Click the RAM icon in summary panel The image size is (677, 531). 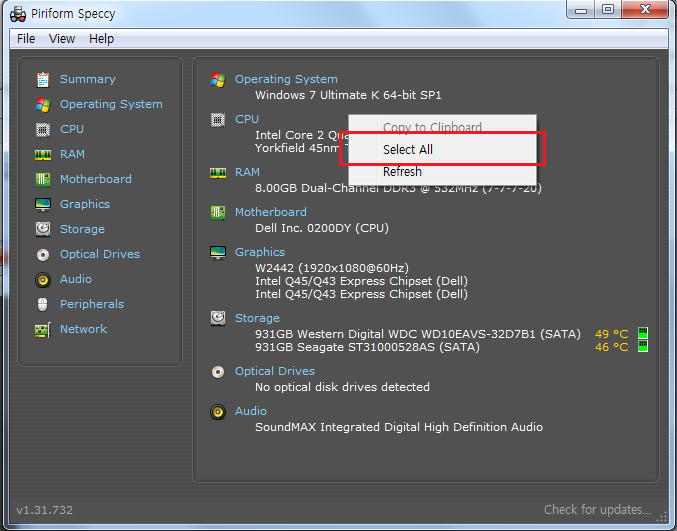(x=218, y=173)
